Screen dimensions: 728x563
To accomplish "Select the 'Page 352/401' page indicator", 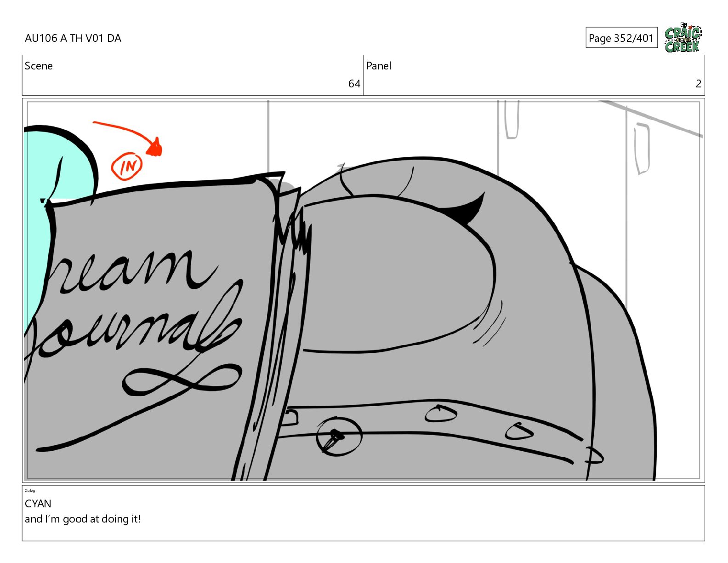I will (x=621, y=38).
